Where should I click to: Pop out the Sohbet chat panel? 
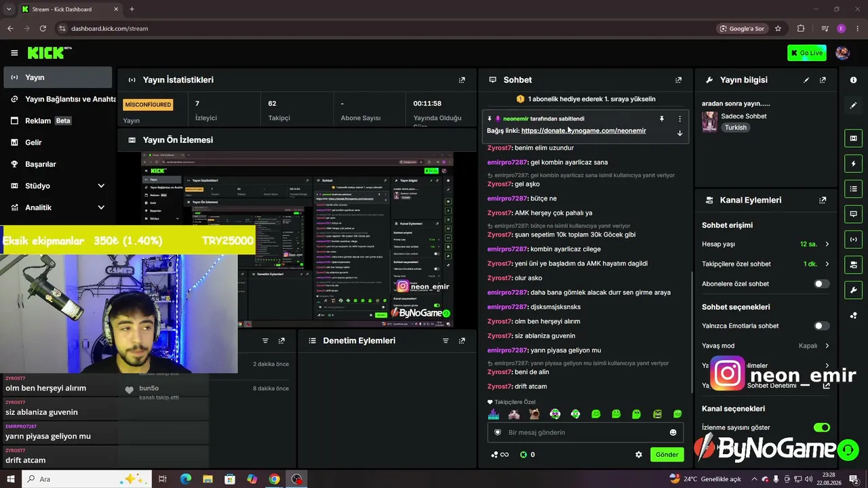tap(678, 80)
